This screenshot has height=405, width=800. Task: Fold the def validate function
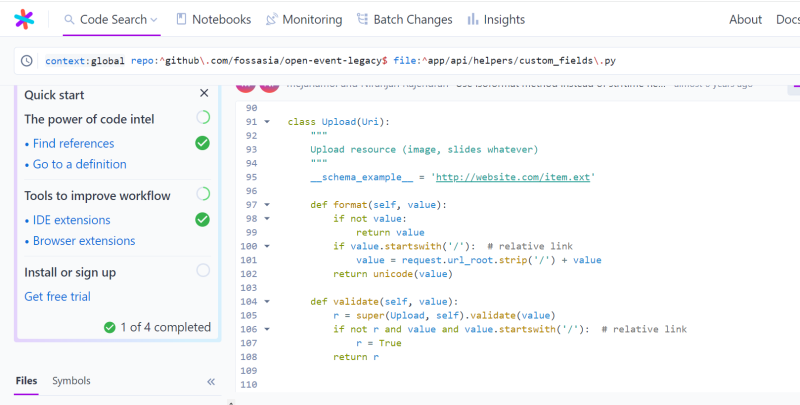pos(267,301)
